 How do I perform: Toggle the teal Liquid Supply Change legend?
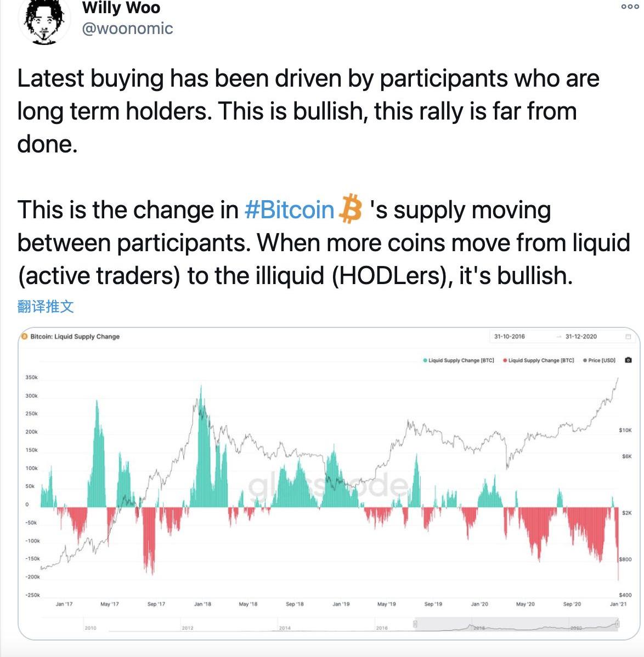tap(459, 360)
